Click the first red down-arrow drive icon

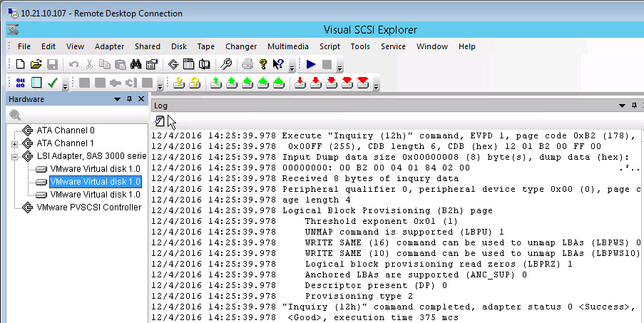click(x=300, y=83)
